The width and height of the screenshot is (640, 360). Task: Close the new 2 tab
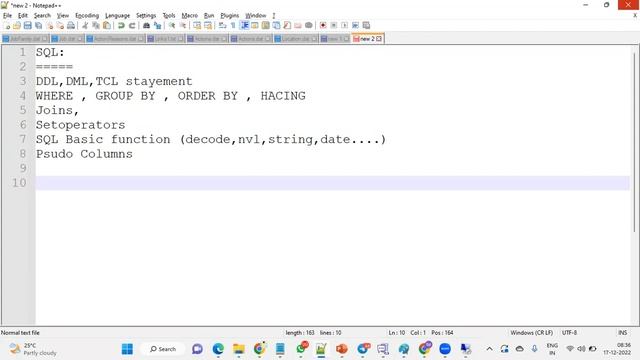tap(379, 39)
